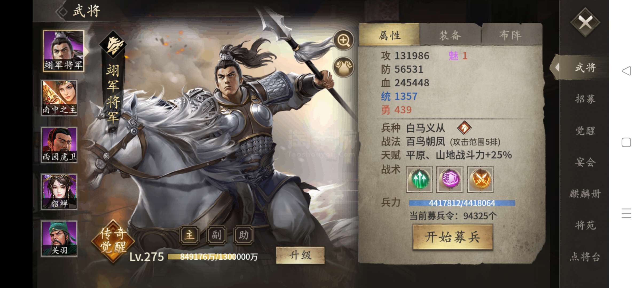Select the purple fist tactic icon
Viewport: 644px width, 288px height.
(450, 179)
